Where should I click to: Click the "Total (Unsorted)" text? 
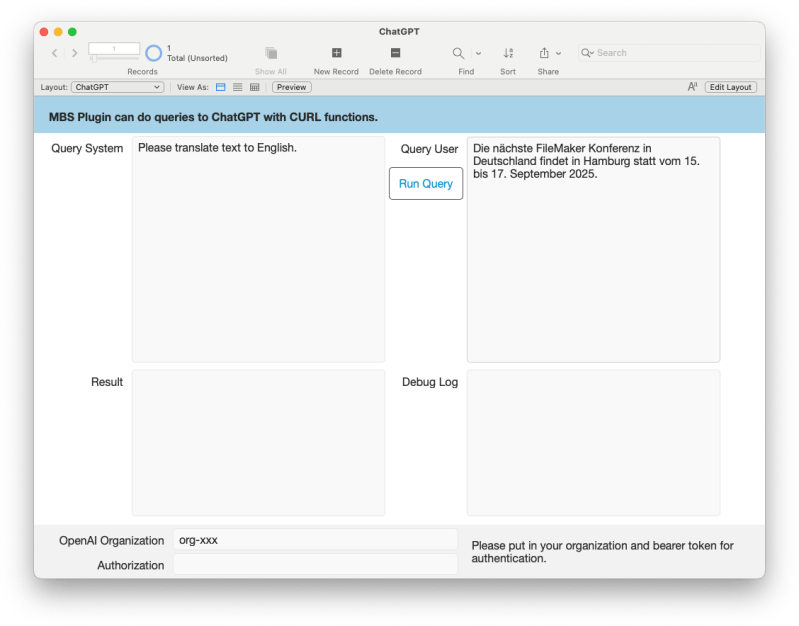click(197, 58)
